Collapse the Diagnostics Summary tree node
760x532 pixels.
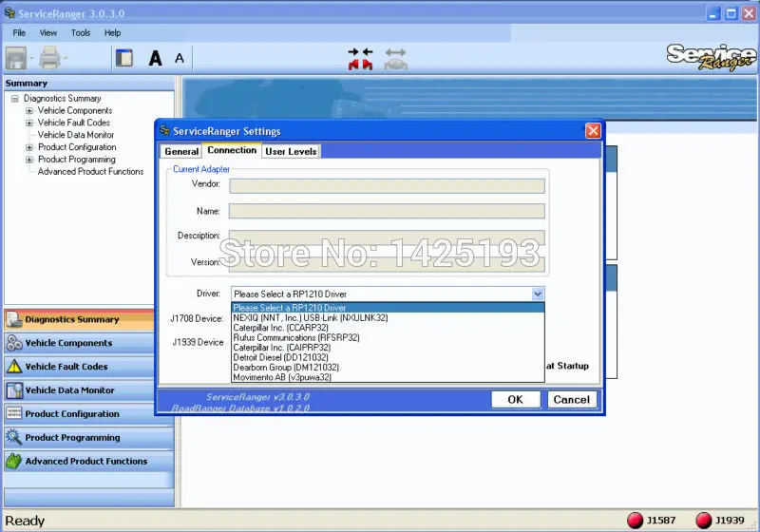[15, 99]
